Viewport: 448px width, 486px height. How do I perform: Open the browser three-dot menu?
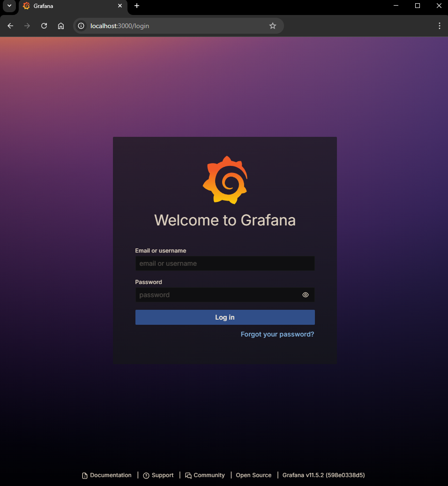pyautogui.click(x=439, y=26)
